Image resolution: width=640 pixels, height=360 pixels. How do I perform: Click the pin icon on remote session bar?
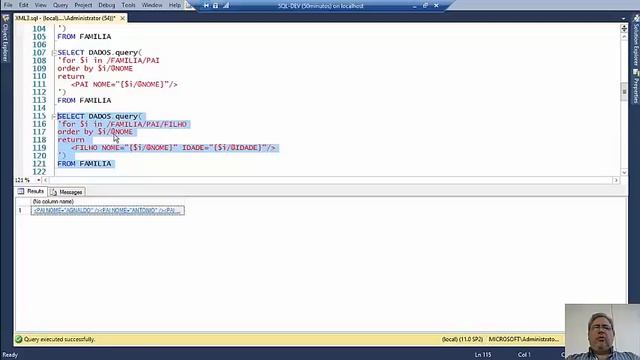206,6
